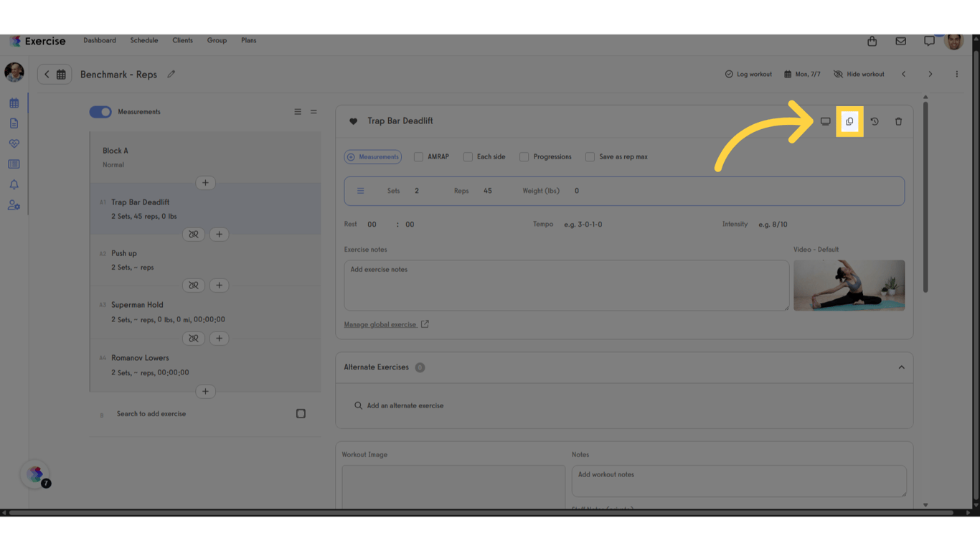Click the drag handle in the Sets row
Screen dimensions: 980x551
(x=361, y=191)
